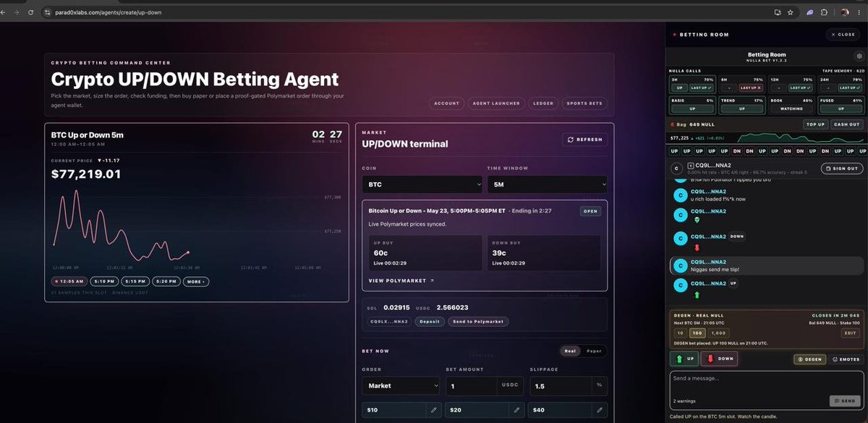Select the 1,000 NULL stake
The image size is (868, 423).
click(718, 333)
